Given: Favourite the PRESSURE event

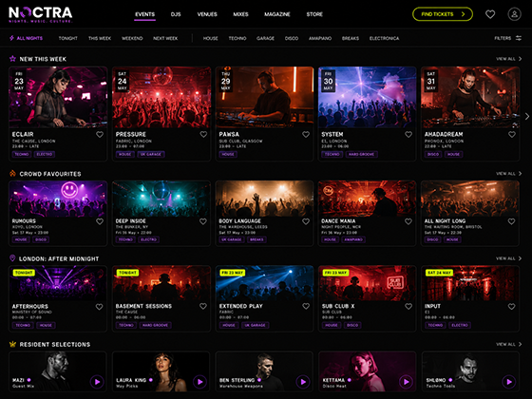Looking at the screenshot, I should click(x=203, y=134).
